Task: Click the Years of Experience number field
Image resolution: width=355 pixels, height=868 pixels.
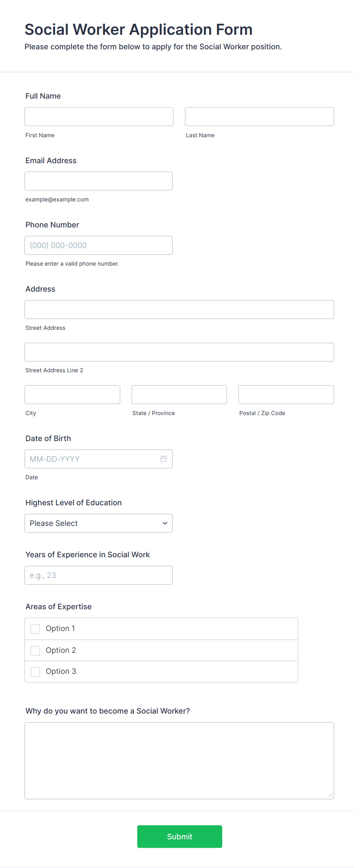Action: point(98,575)
